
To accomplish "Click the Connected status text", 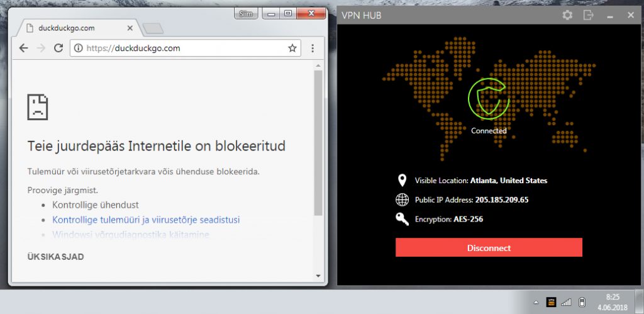I will point(489,131).
